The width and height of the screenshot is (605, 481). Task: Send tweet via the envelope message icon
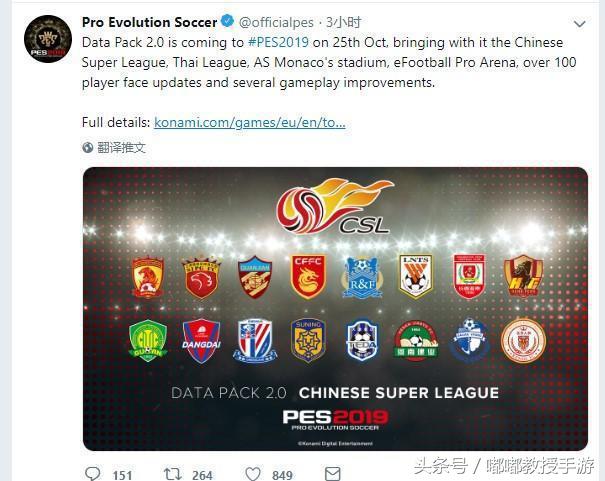[x=333, y=474]
